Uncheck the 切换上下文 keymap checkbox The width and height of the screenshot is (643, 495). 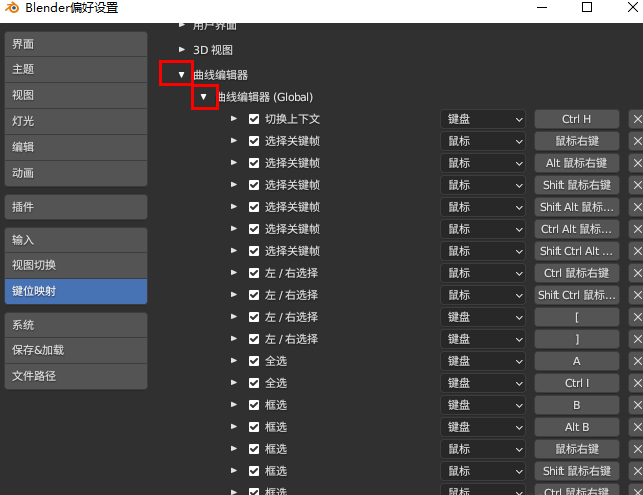(254, 119)
